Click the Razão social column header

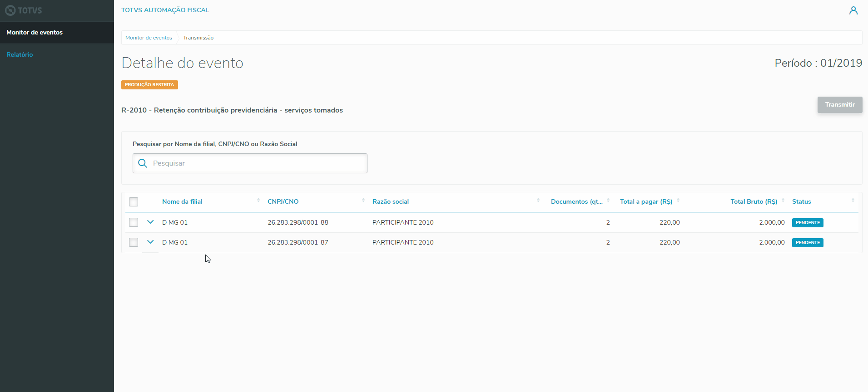pyautogui.click(x=391, y=201)
